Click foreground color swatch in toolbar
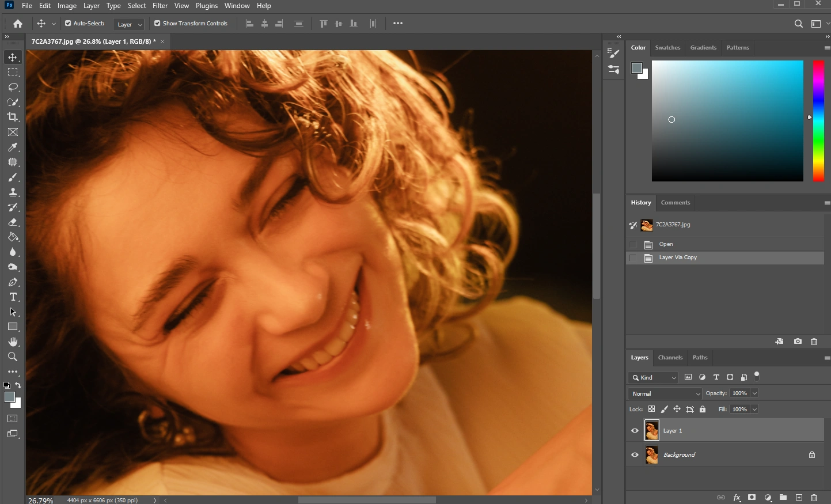The height and width of the screenshot is (504, 831). coord(9,397)
